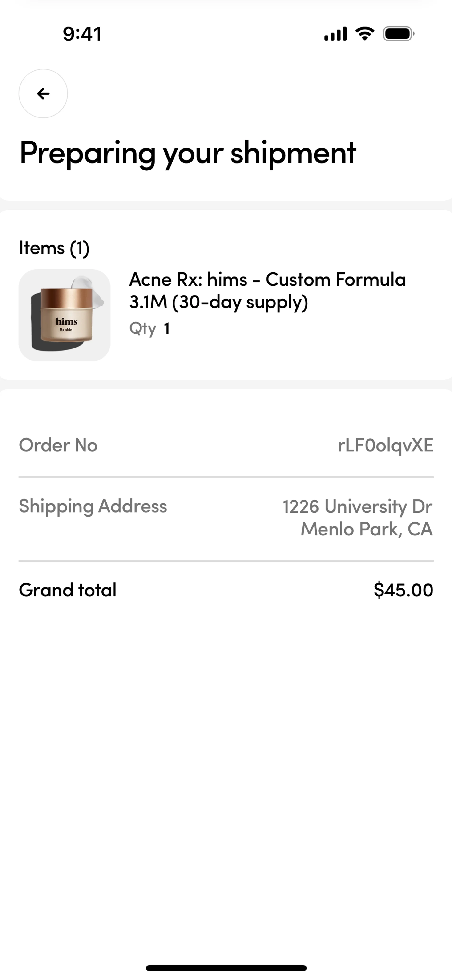Tap the 9:41 clock in status bar
The width and height of the screenshot is (452, 980).
pos(82,34)
